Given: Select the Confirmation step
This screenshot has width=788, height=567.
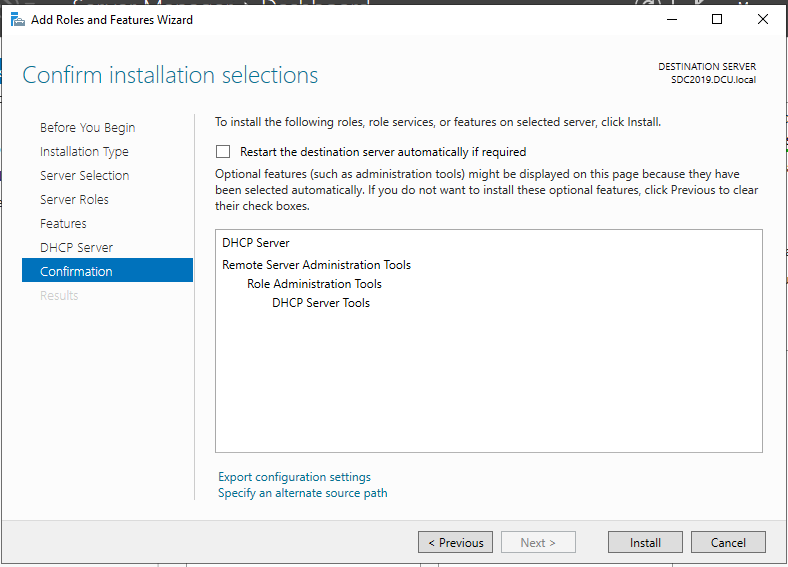Looking at the screenshot, I should [76, 272].
